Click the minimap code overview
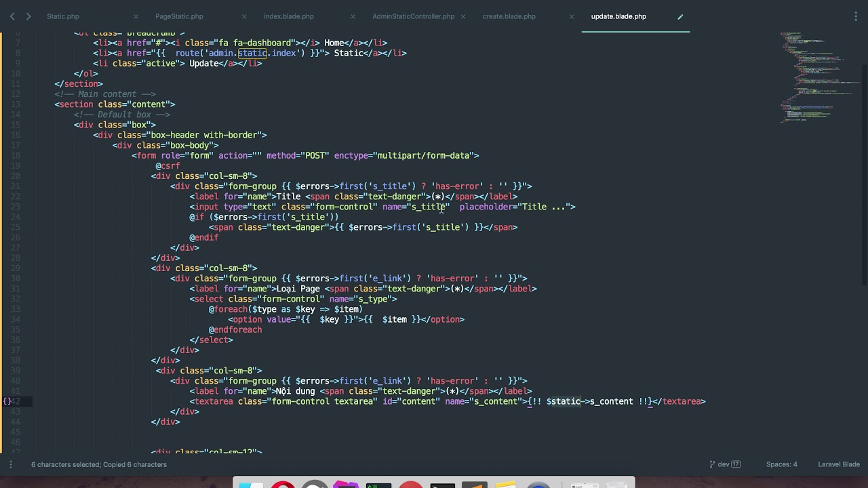The height and width of the screenshot is (488, 868). (819, 76)
